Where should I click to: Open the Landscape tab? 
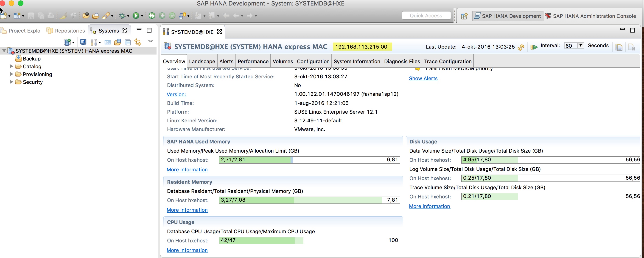point(202,61)
